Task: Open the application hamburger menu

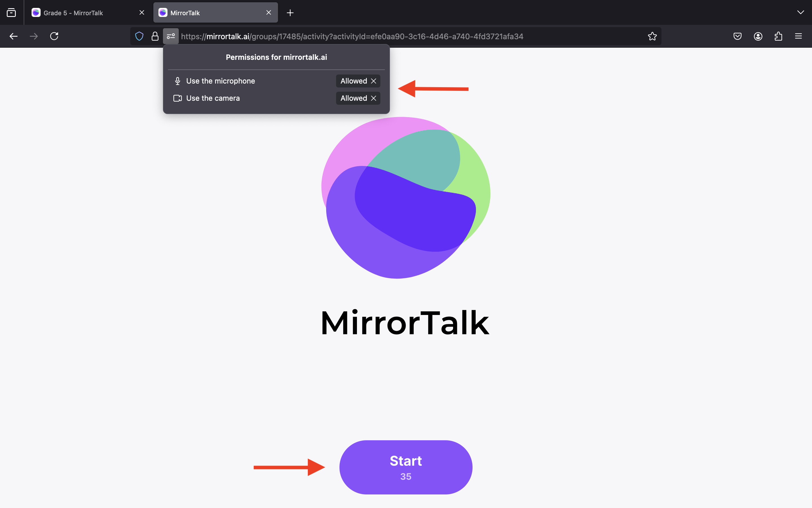Action: coord(798,36)
